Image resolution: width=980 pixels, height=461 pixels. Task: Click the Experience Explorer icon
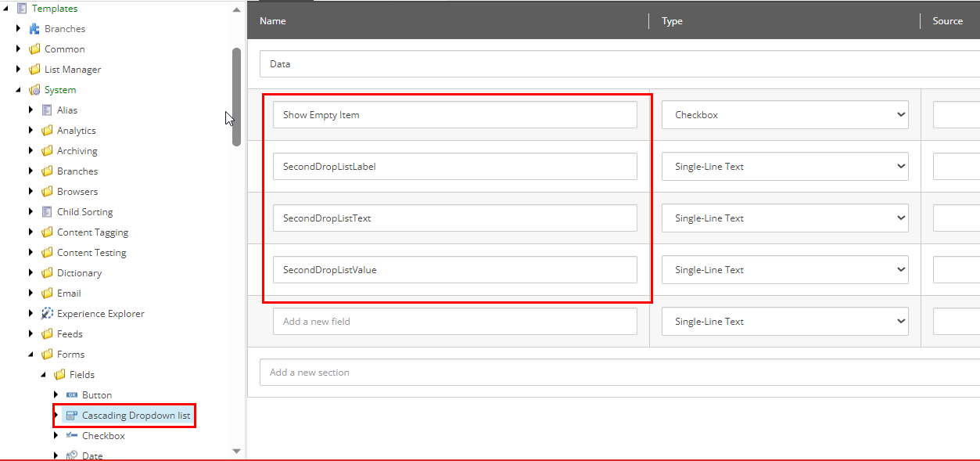pos(47,314)
